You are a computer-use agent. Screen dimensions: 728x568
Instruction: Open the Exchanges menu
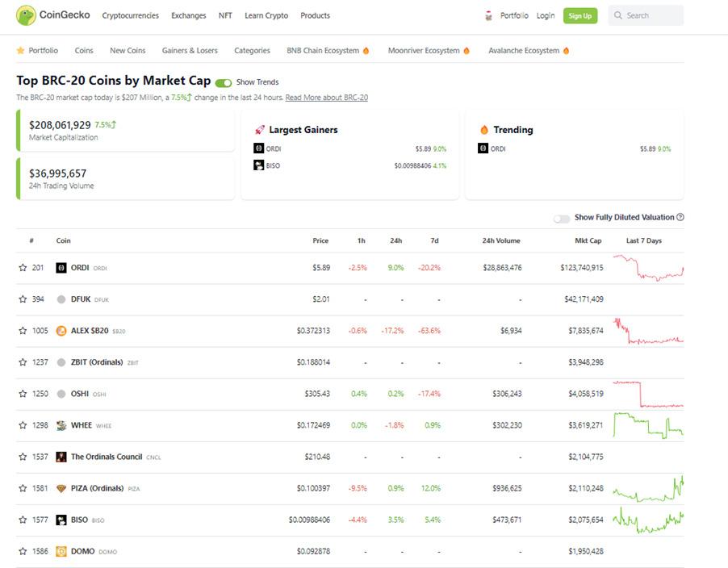tap(189, 15)
